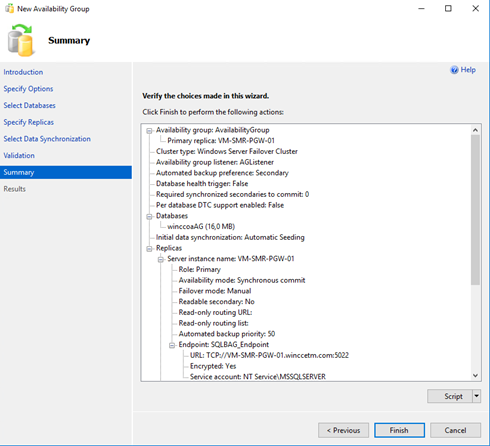Open the Specify Options page
This screenshot has width=490, height=446.
[28, 89]
